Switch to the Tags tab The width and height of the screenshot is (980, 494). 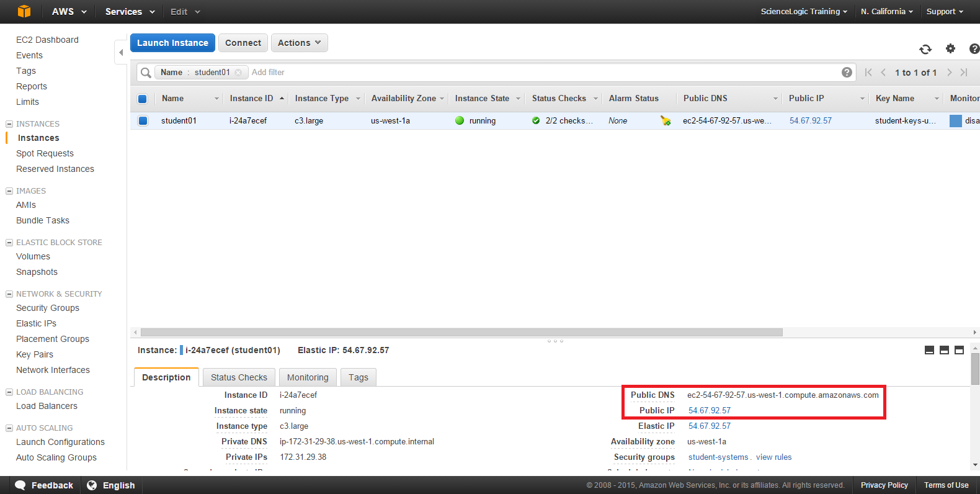[x=359, y=377]
